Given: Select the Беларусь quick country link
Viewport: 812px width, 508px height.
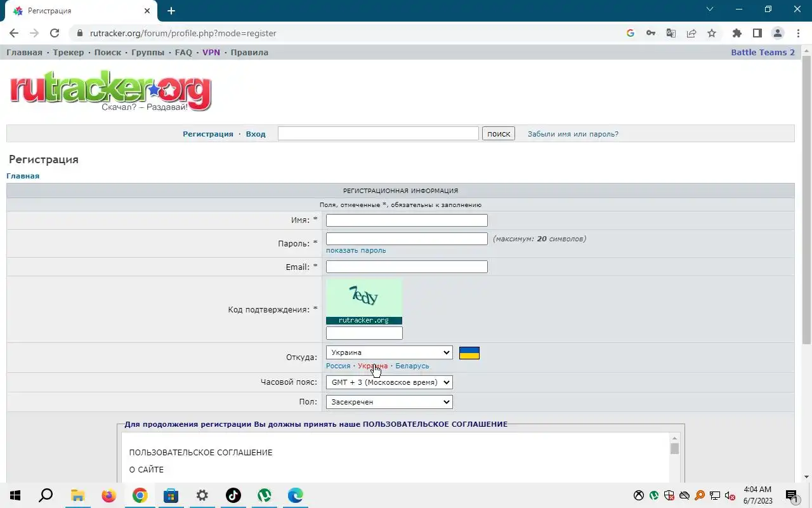Looking at the screenshot, I should pyautogui.click(x=412, y=366).
